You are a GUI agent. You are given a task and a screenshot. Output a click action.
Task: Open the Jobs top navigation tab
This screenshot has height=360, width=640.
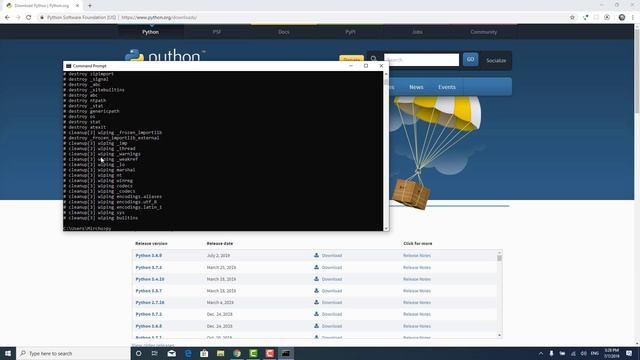click(x=417, y=32)
